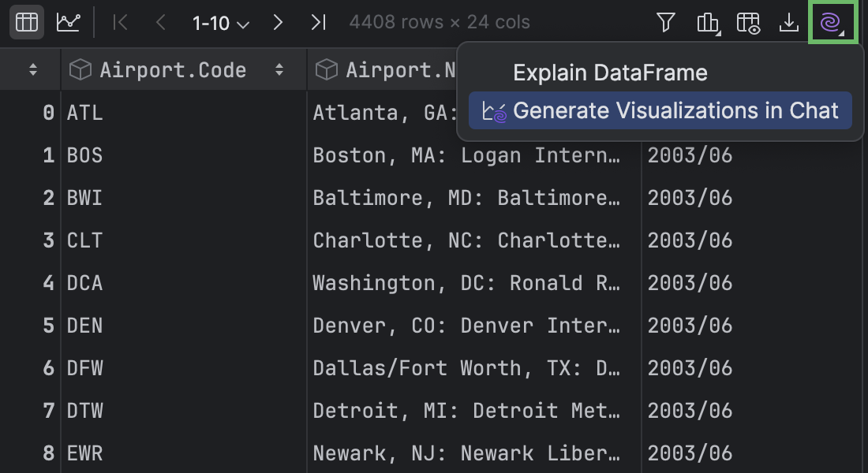The width and height of the screenshot is (868, 473).
Task: Open the filter rows tool
Action: [x=665, y=22]
